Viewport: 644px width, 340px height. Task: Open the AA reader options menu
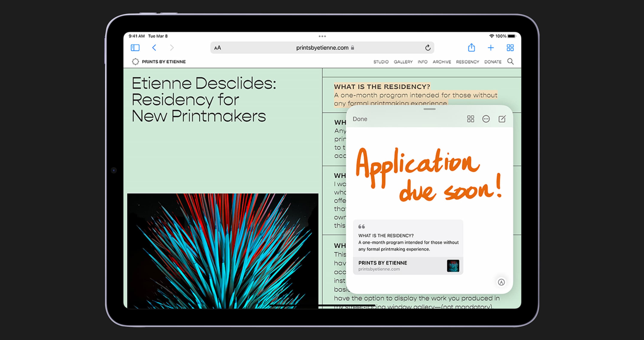pos(217,47)
